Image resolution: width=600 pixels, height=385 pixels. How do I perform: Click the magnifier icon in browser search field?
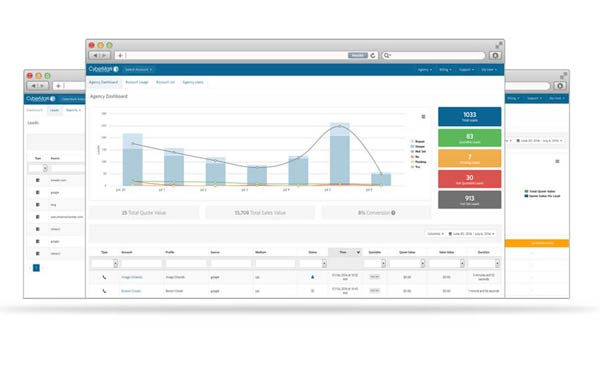(386, 55)
